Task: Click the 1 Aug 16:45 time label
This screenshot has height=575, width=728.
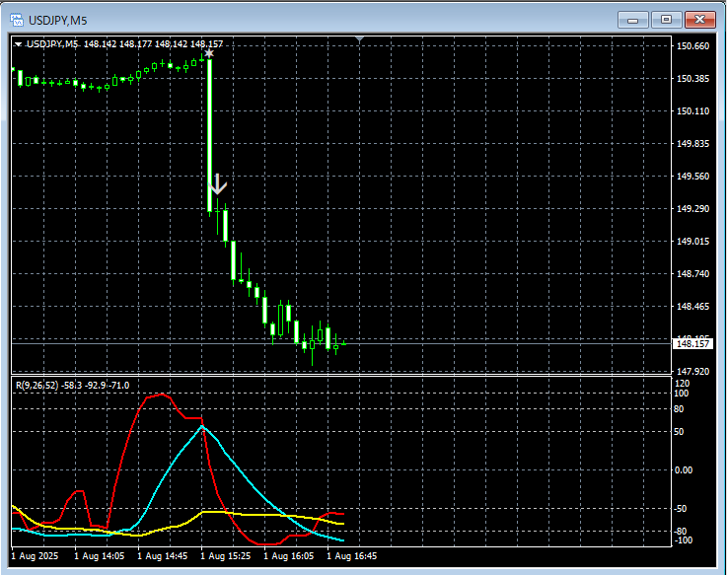Action: click(352, 556)
